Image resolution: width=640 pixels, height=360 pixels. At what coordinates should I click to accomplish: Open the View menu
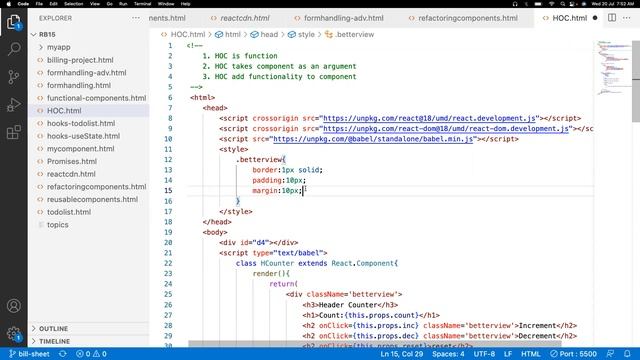tap(95, 4)
